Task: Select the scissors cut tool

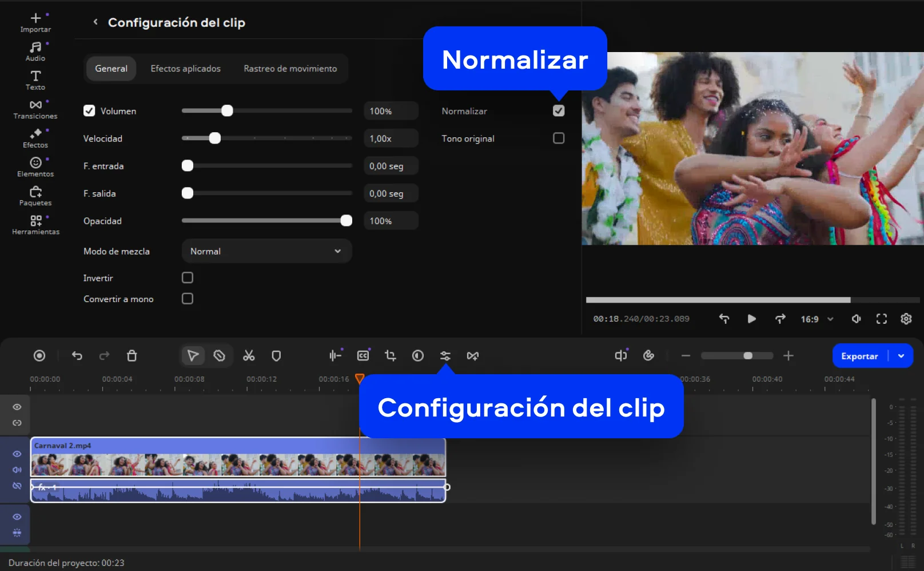Action: (249, 356)
